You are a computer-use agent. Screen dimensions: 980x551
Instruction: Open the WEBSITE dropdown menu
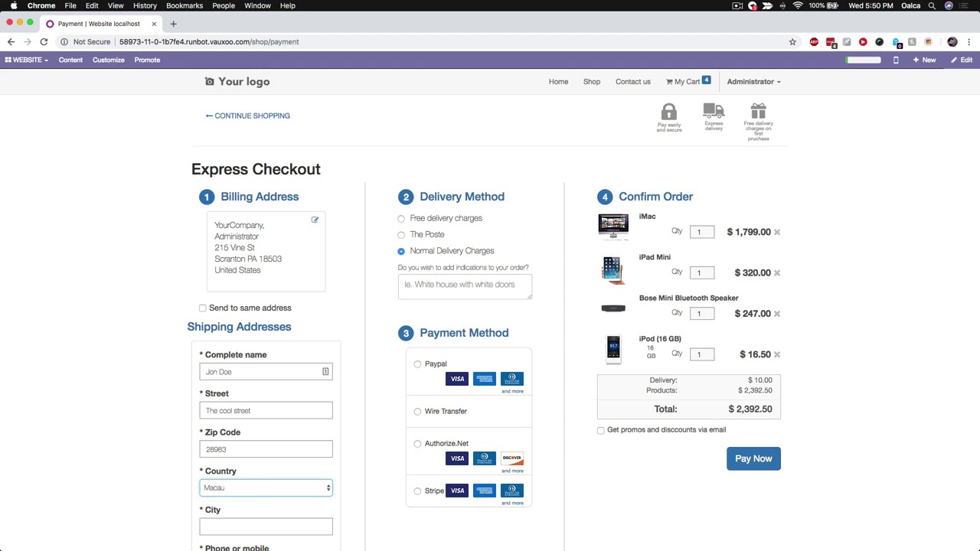pos(27,60)
